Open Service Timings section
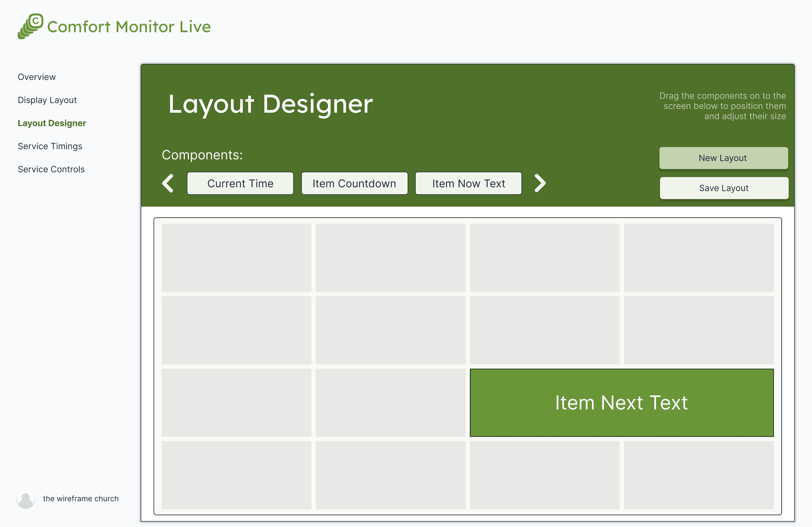 point(50,146)
